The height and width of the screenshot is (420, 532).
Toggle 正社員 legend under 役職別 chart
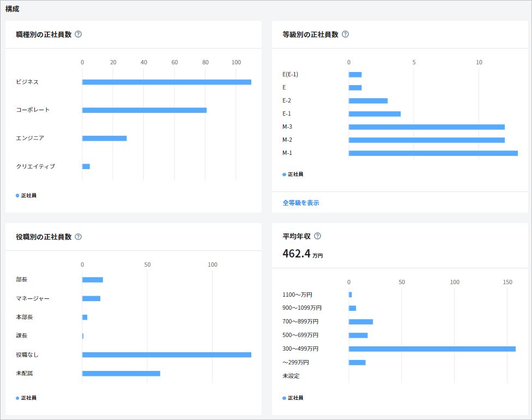pyautogui.click(x=26, y=398)
